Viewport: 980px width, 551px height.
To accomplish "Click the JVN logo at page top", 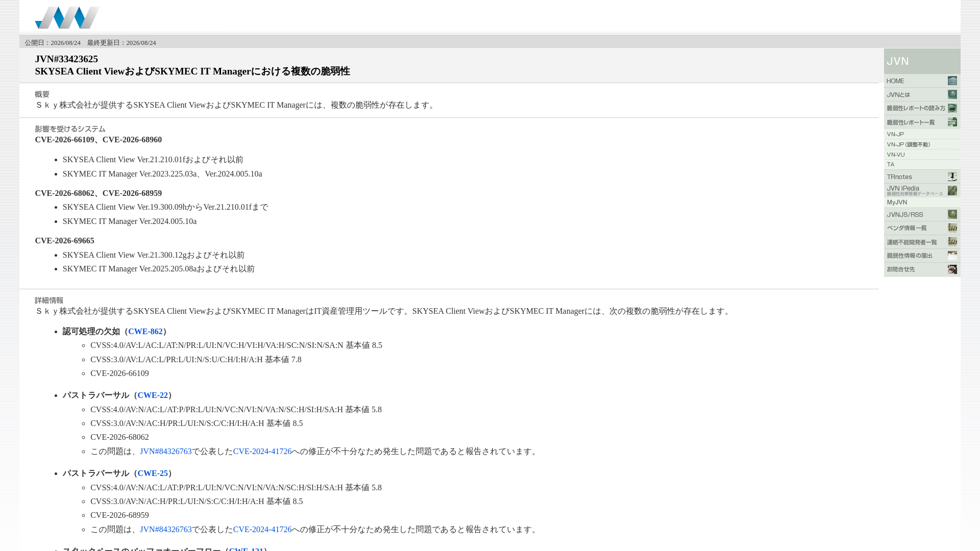I will (x=67, y=18).
